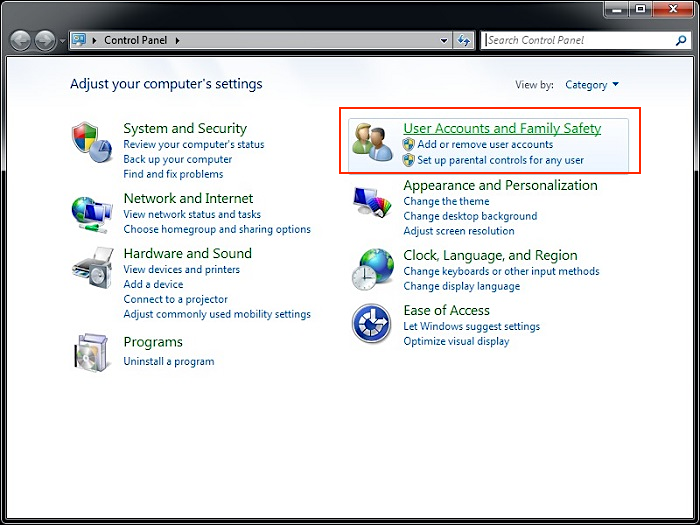Open the System and Security shield icon
The image size is (700, 525).
[x=92, y=142]
